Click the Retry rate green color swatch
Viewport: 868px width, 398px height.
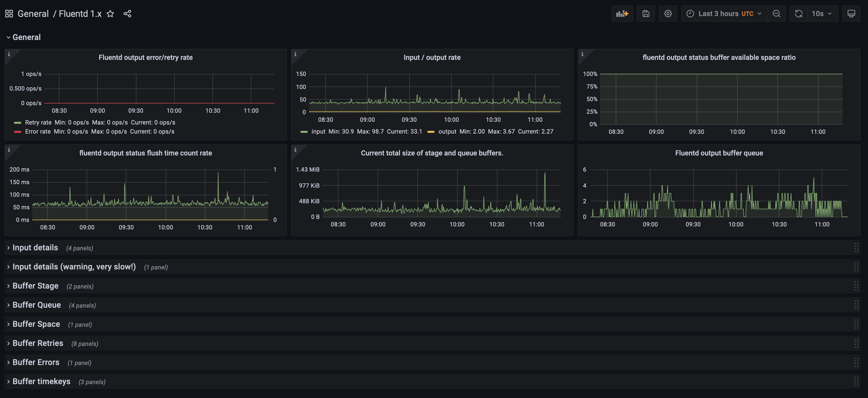tap(18, 123)
